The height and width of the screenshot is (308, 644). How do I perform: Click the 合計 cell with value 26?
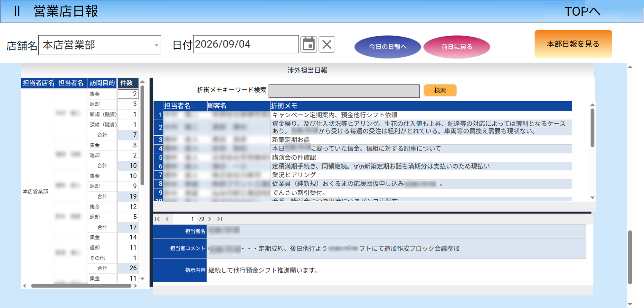tap(128, 268)
